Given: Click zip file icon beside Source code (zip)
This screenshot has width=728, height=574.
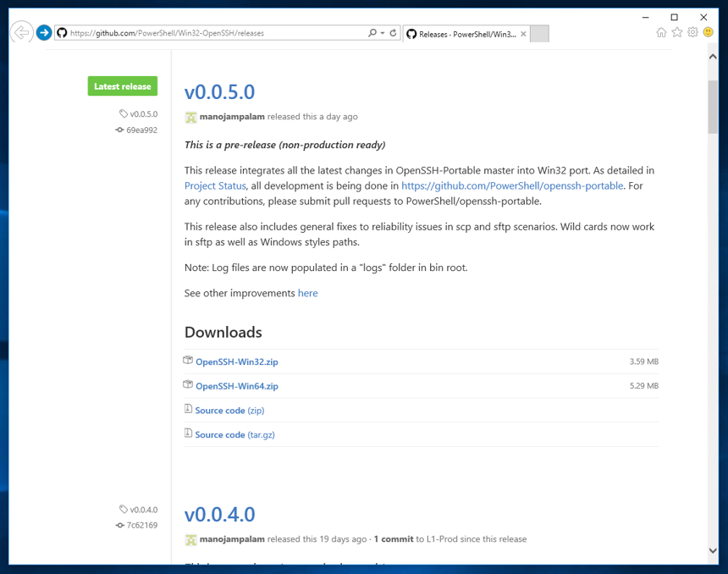Looking at the screenshot, I should coord(188,409).
